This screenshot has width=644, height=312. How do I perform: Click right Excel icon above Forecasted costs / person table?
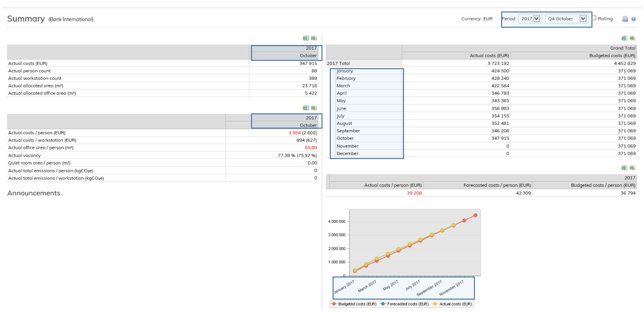pos(632,168)
